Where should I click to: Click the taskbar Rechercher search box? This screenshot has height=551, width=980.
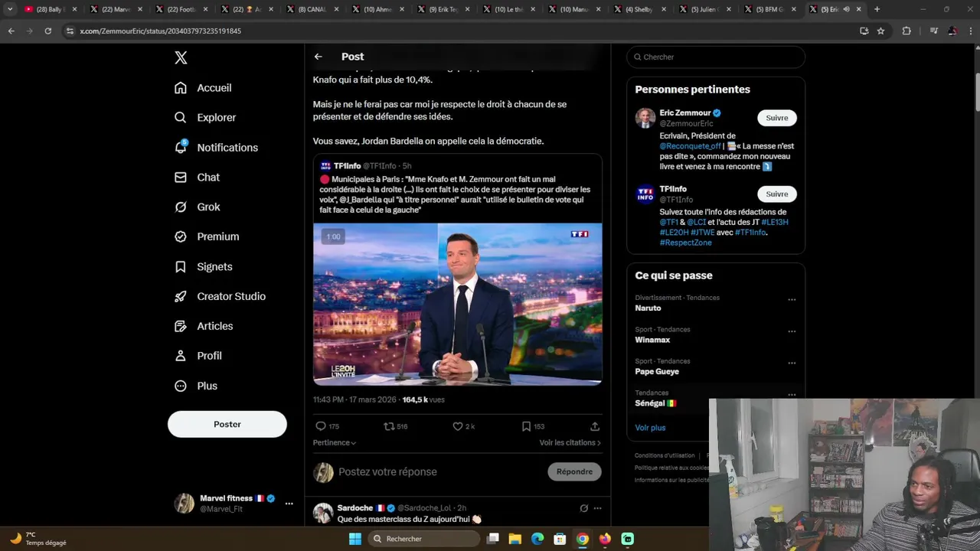[x=423, y=539]
